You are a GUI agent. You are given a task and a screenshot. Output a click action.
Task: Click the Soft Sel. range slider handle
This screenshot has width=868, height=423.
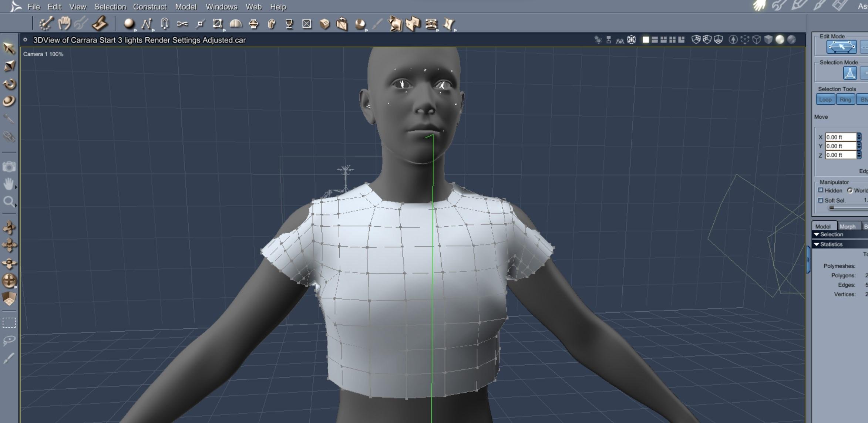(832, 208)
